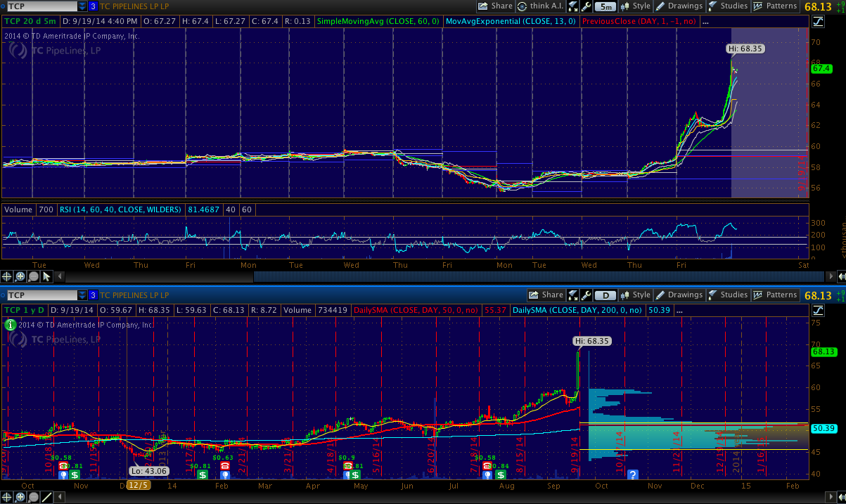Open the Patterns menu in lower chart
Screen dimensions: 846x504
tap(776, 295)
